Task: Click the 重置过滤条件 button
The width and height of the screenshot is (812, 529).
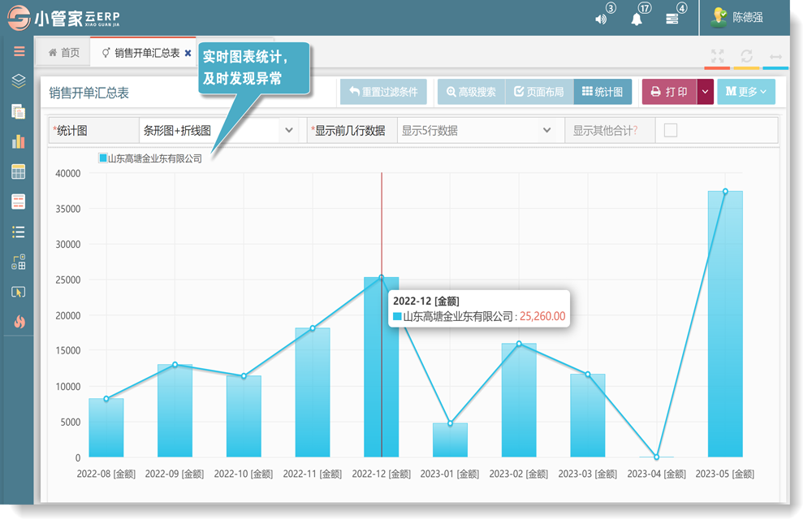Action: [383, 92]
